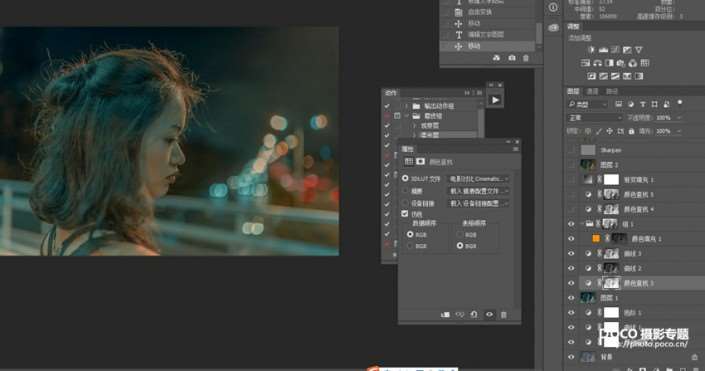Open the Device Link profile dropdown

pos(478,203)
